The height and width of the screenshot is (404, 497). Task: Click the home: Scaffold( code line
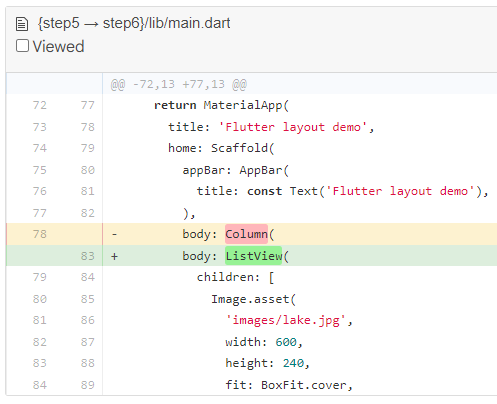[x=221, y=148]
